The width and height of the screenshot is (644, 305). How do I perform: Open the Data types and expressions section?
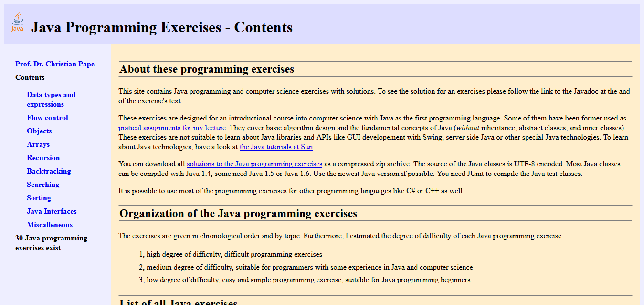pos(51,99)
